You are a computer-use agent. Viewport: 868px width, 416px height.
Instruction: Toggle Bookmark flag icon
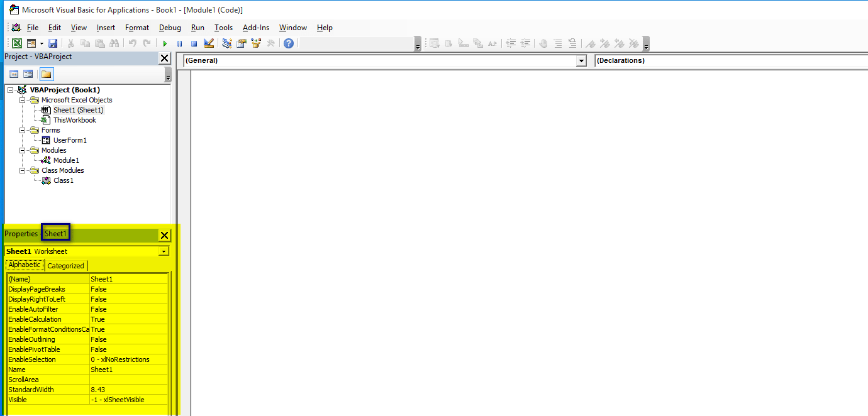[591, 43]
